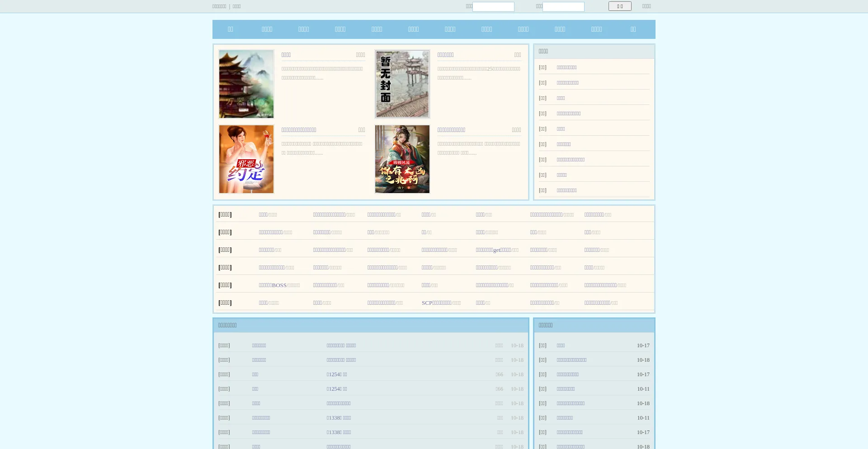
Task: Open title link beside 邪恶约定 cover
Action: (299, 130)
